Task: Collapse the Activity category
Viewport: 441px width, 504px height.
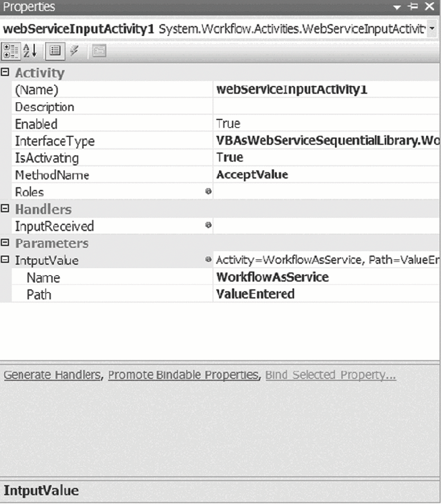Action: click(5, 73)
